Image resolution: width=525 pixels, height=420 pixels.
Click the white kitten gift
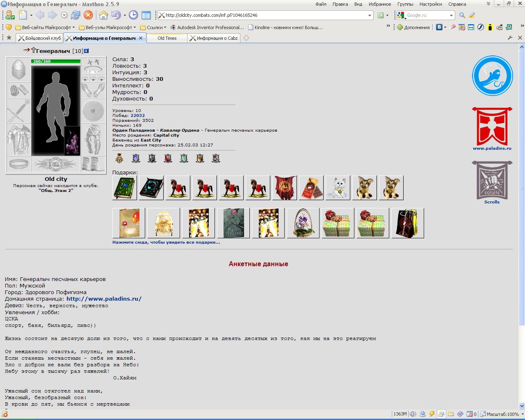[x=338, y=188]
